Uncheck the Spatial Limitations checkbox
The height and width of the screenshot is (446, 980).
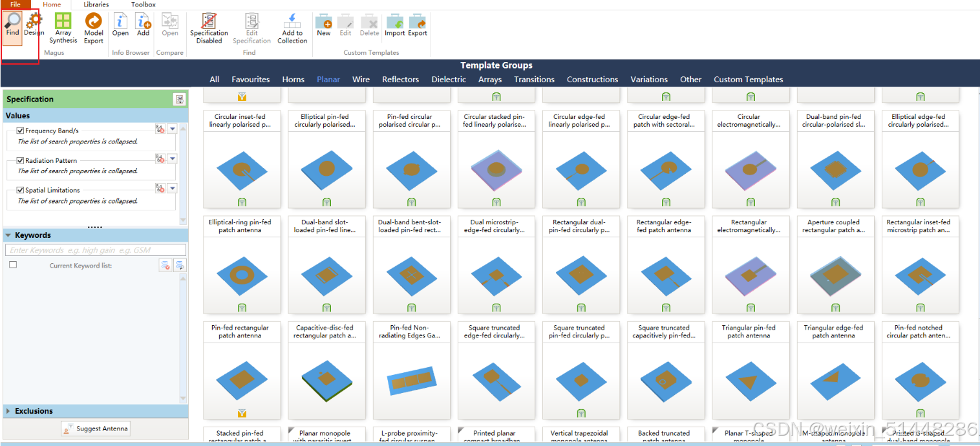(20, 190)
